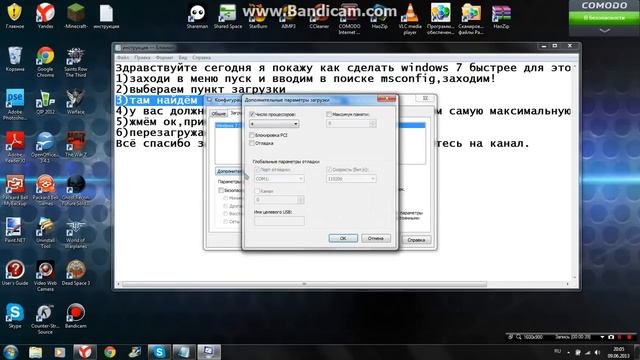This screenshot has width=640, height=360.
Task: Open Adobe Reader XI desktop icon
Action: point(15,147)
